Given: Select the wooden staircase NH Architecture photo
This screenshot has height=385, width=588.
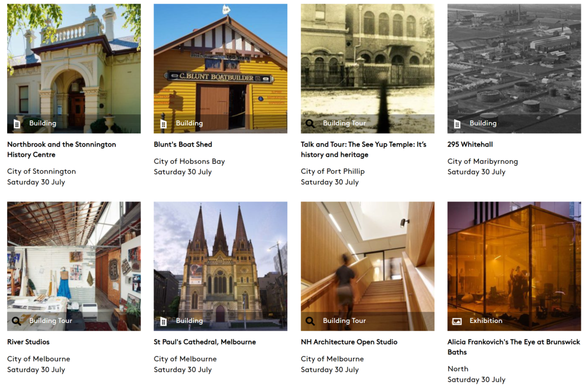Looking at the screenshot, I should pos(367,266).
